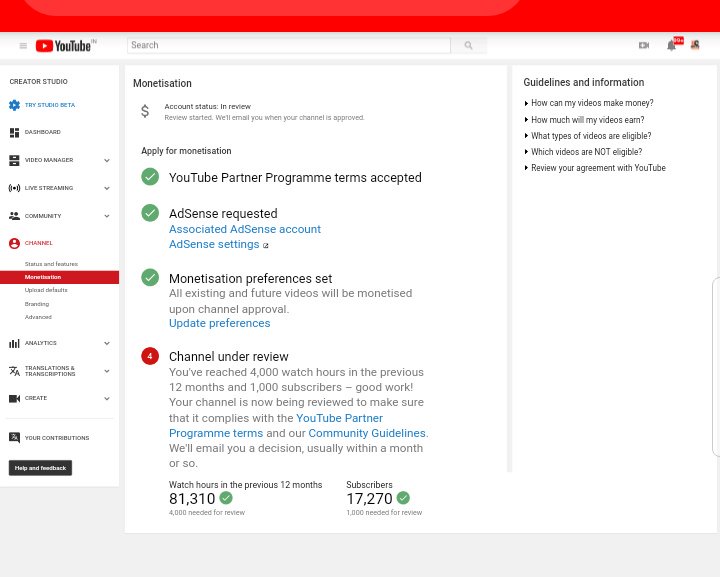The image size is (720, 577).
Task: Click green check beside AdSense requested
Action: pos(150,213)
